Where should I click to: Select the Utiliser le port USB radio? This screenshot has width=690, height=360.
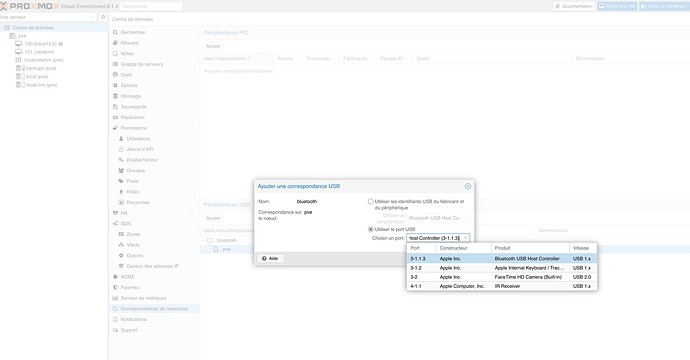click(371, 229)
